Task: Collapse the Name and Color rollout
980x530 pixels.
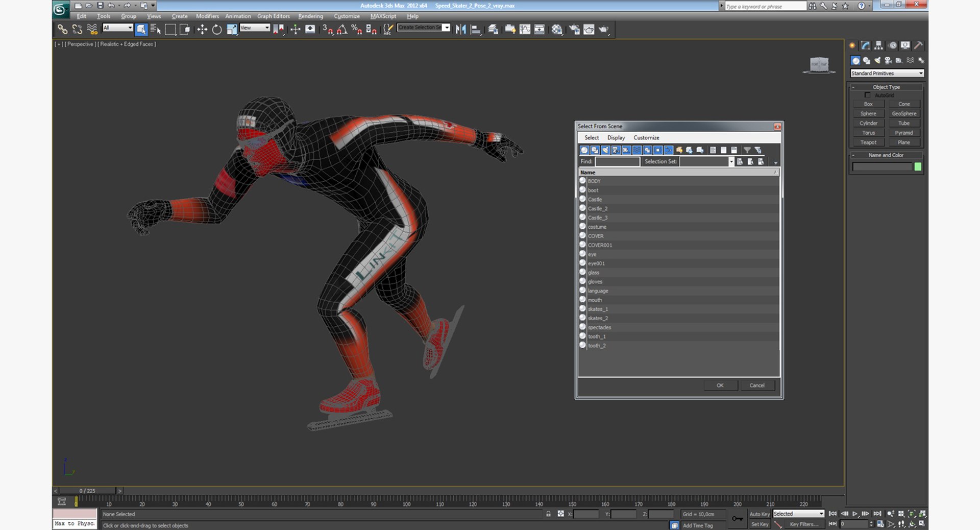Action: (887, 155)
